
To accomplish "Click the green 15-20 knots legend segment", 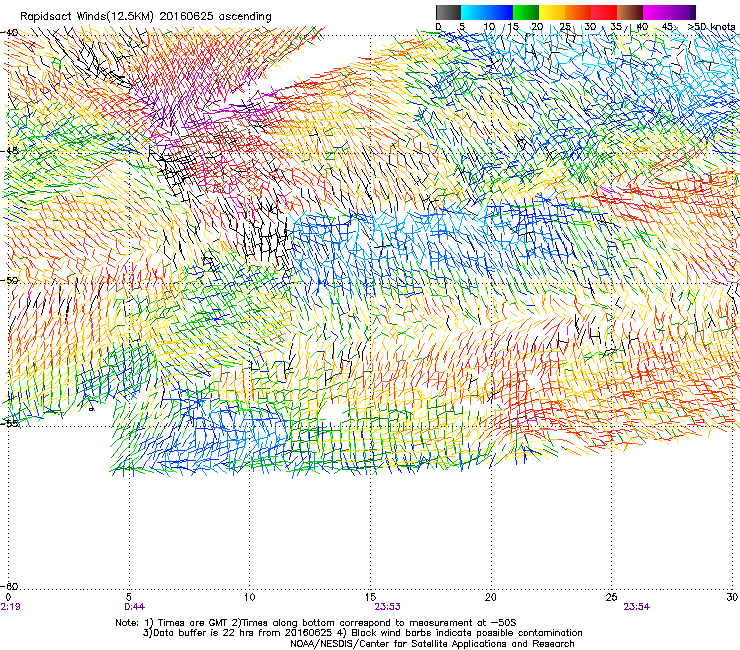I will tap(526, 12).
